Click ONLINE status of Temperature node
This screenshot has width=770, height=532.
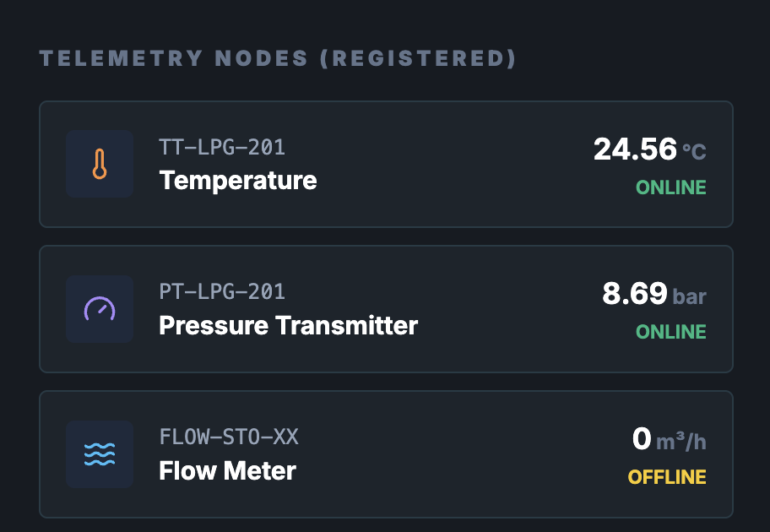click(x=671, y=187)
